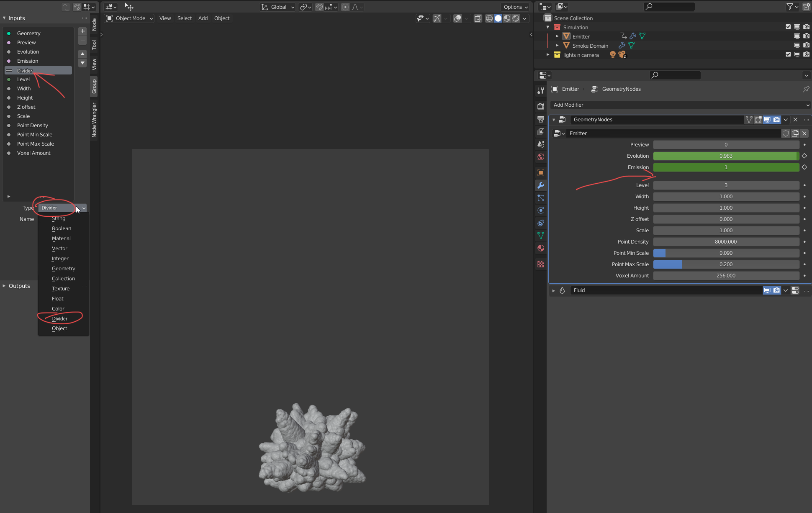Toggle pin icon in properties header
812x513 pixels.
pyautogui.click(x=806, y=89)
